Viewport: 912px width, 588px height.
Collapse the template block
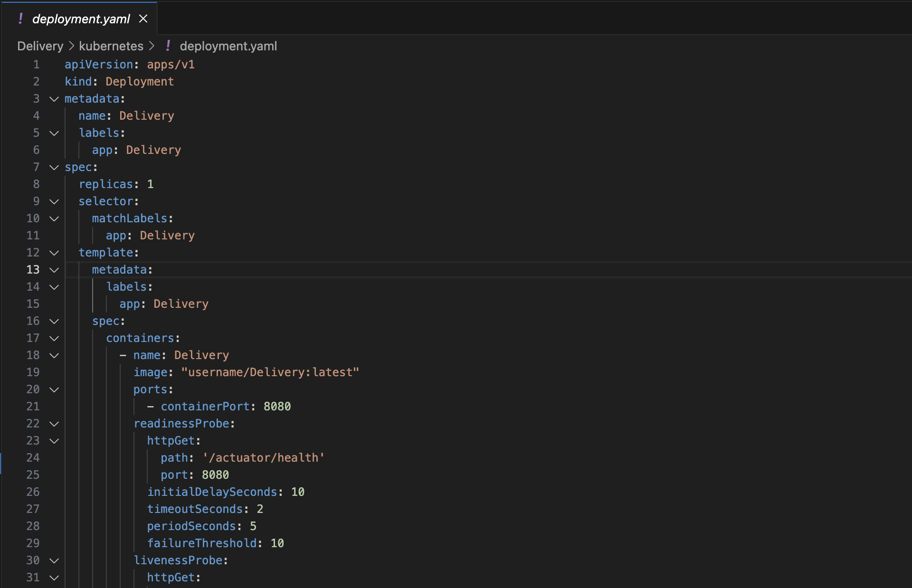54,253
